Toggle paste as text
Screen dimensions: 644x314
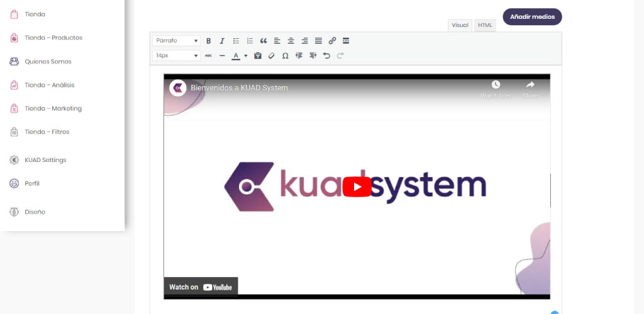258,56
